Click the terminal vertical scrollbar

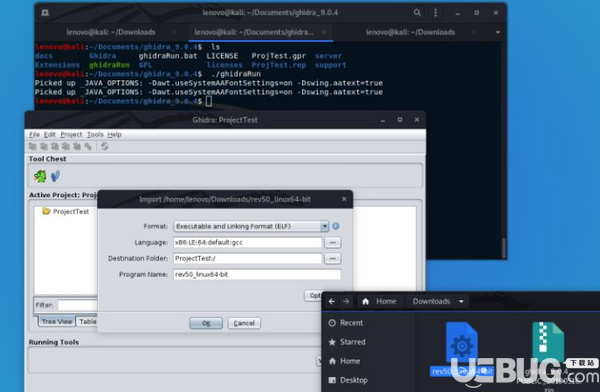(504, 248)
